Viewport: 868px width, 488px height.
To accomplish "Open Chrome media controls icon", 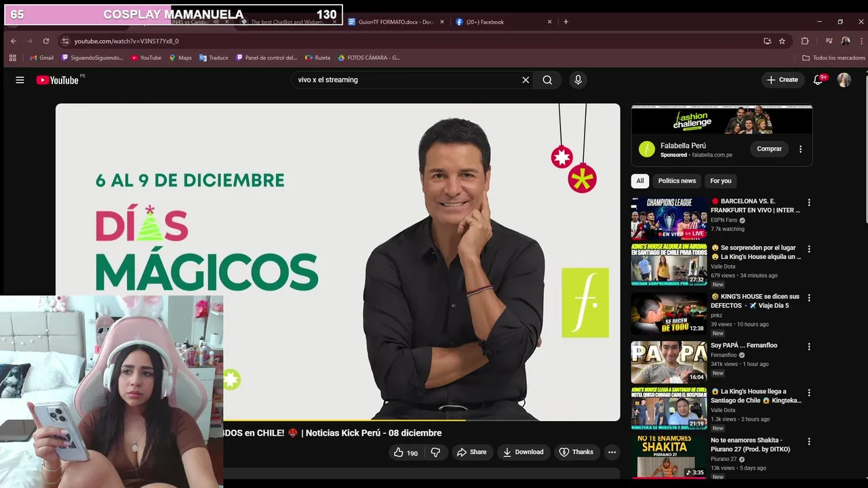I will (x=829, y=41).
